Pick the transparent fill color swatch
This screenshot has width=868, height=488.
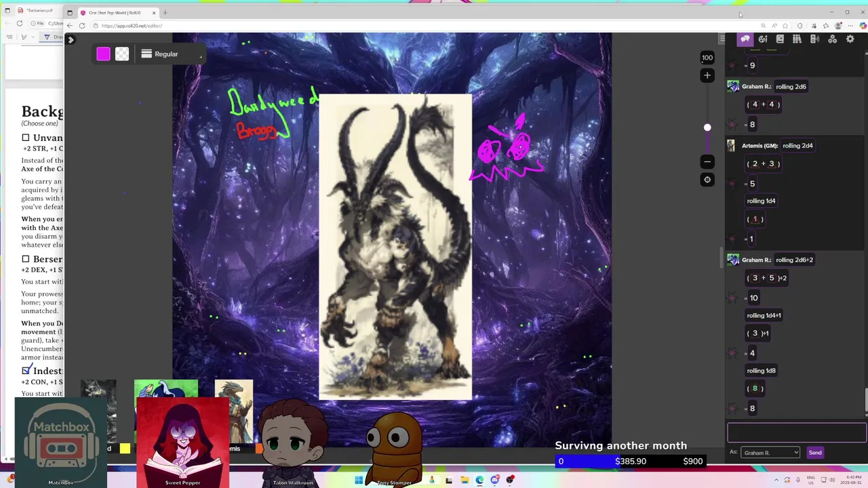coord(122,54)
